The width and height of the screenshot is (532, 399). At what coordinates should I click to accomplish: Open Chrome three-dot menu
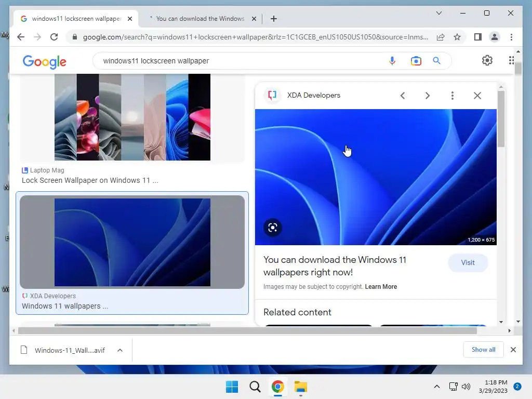coord(511,37)
